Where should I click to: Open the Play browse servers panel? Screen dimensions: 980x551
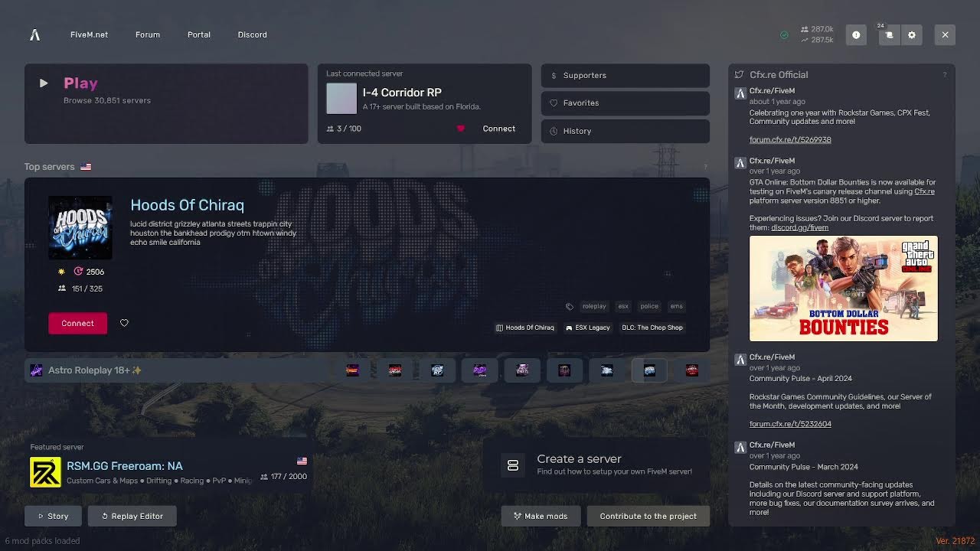click(166, 103)
